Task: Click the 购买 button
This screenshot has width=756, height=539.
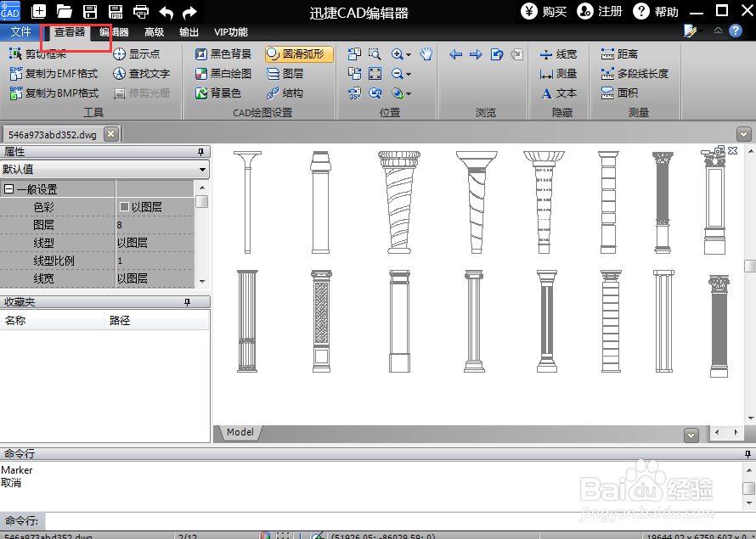Action: tap(544, 12)
